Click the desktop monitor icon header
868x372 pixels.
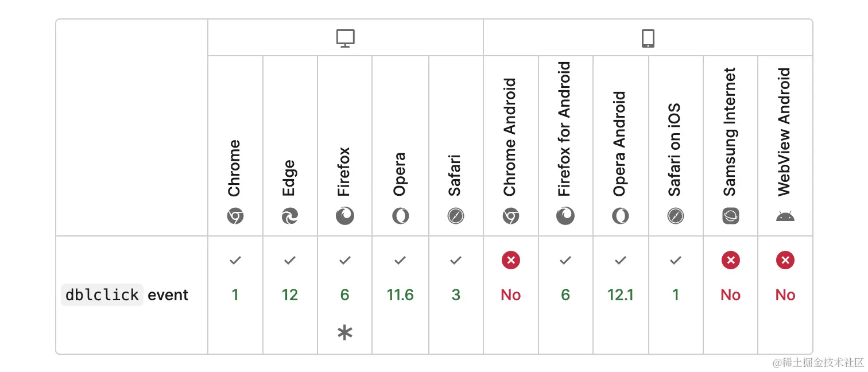point(345,38)
